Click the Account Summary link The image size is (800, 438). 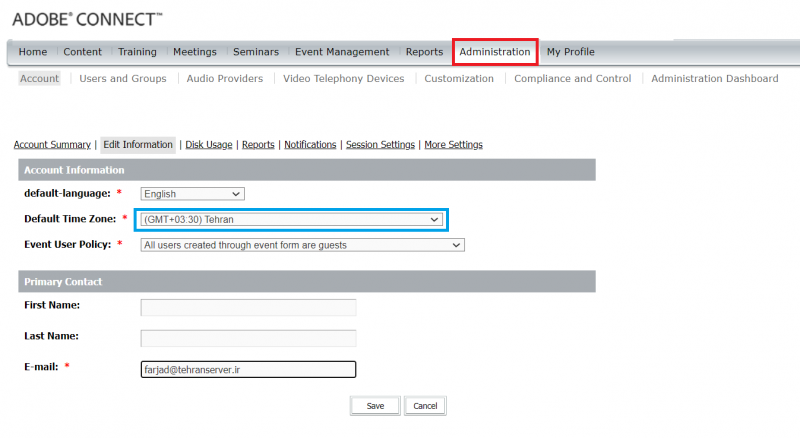pos(52,145)
